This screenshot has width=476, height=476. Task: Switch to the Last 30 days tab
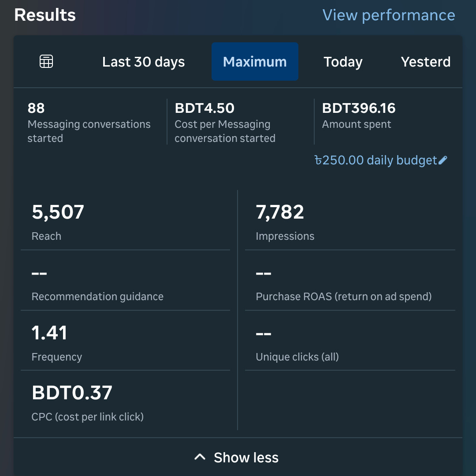point(143,62)
